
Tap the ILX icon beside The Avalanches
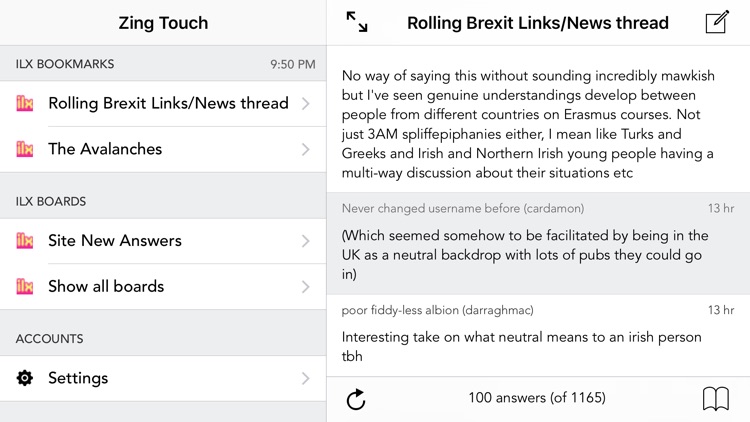[25, 149]
